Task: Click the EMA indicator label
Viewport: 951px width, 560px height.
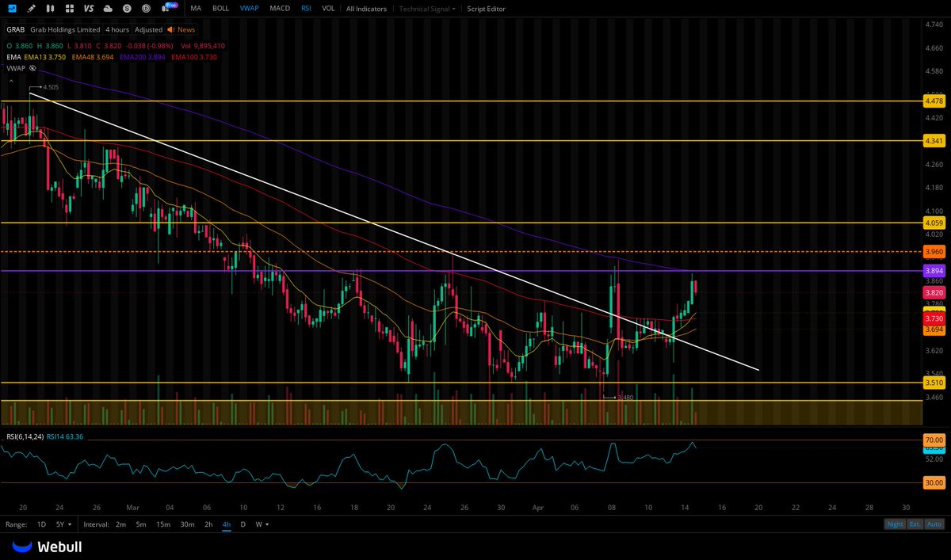Action: 13,57
